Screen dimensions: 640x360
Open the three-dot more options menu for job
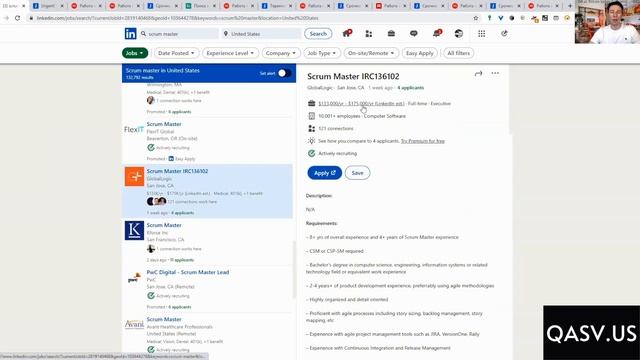coord(495,73)
